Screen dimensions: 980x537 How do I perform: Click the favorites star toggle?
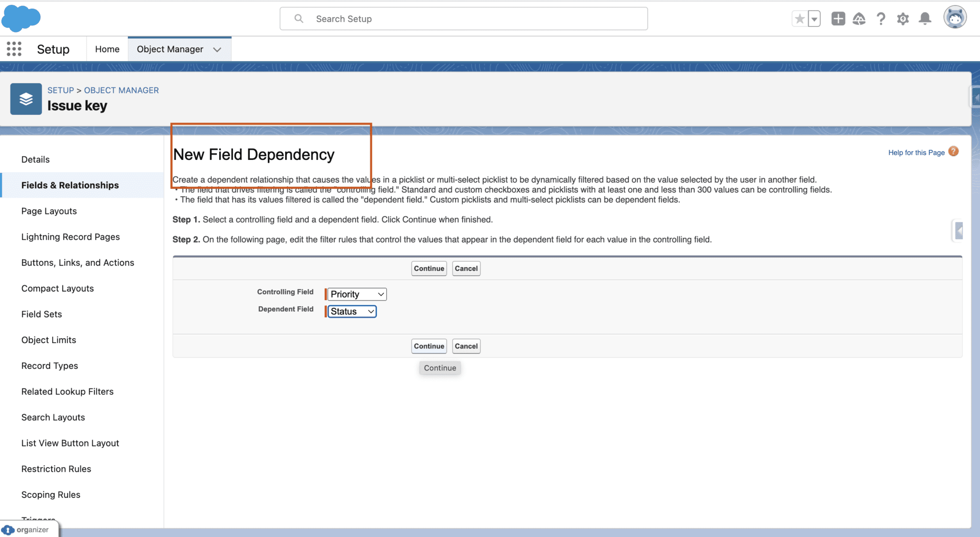pyautogui.click(x=800, y=18)
